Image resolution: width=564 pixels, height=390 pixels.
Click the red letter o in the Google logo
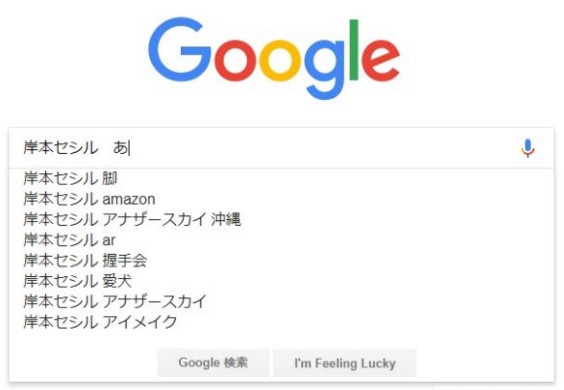point(237,60)
